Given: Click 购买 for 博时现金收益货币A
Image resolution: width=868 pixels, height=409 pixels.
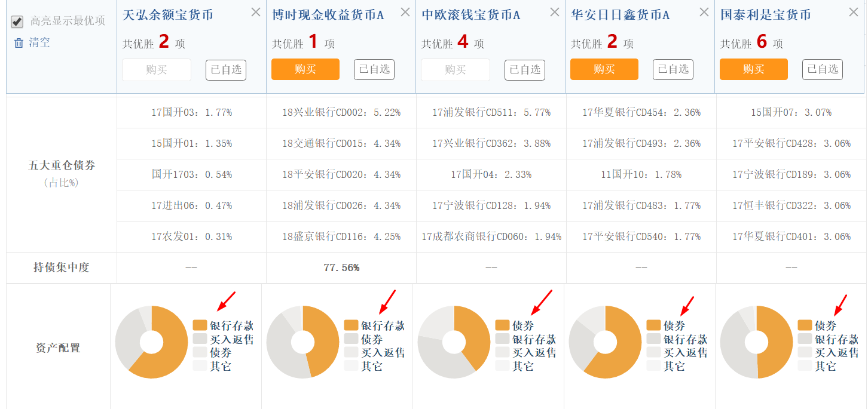Looking at the screenshot, I should (x=305, y=69).
